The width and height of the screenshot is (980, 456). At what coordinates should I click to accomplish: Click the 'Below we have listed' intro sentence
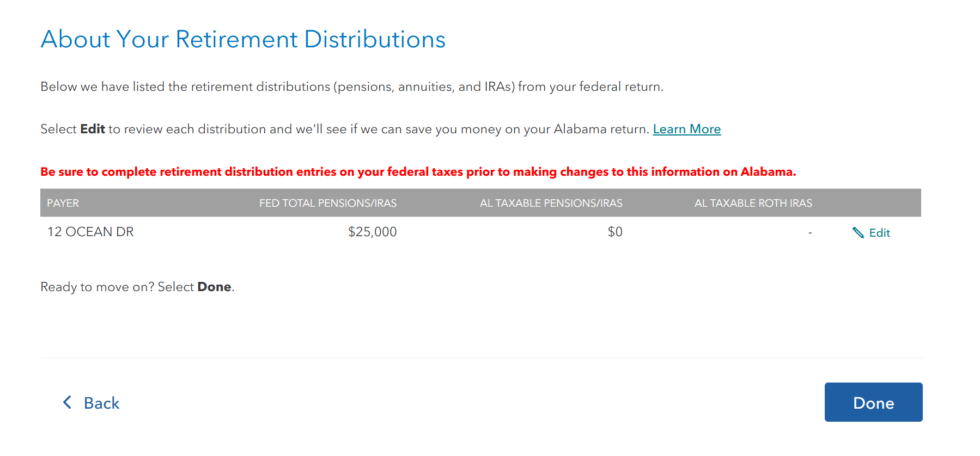click(351, 87)
